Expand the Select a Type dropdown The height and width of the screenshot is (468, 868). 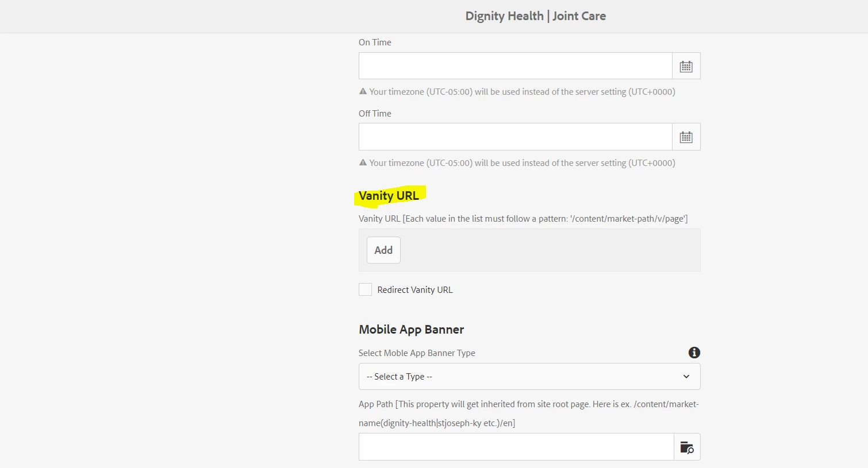(x=529, y=377)
